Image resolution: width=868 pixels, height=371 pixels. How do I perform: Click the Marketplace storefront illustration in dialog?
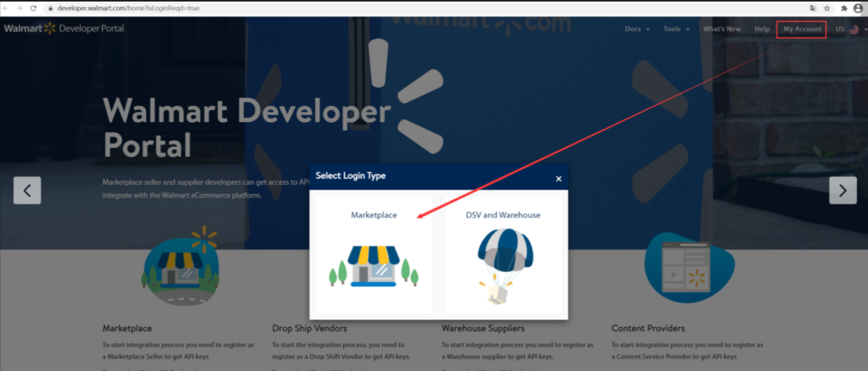point(374,266)
